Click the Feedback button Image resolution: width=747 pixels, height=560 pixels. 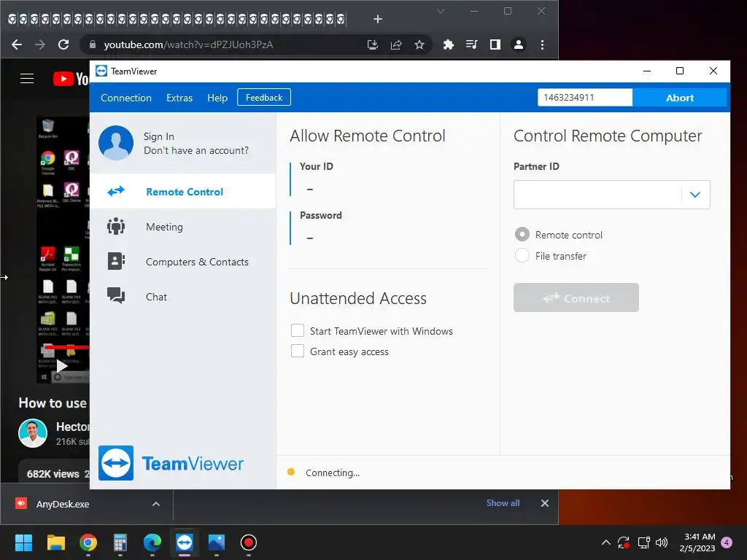click(264, 97)
